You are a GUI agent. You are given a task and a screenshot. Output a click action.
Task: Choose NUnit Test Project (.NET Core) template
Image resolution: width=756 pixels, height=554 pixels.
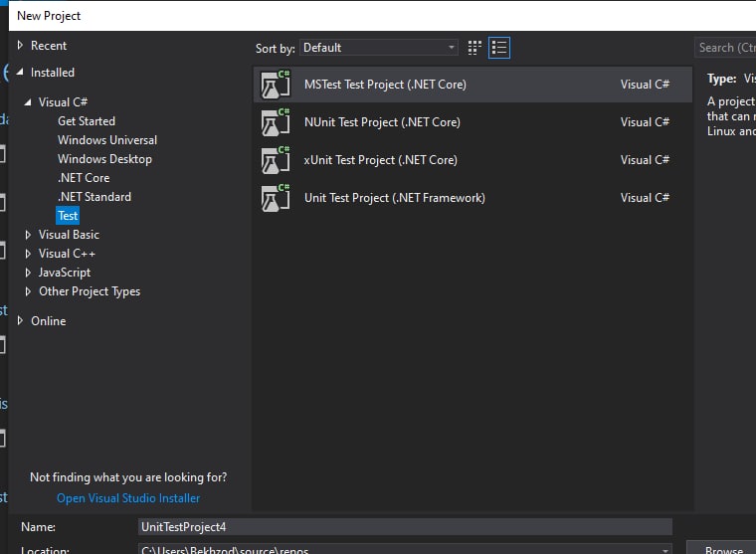[x=472, y=122]
